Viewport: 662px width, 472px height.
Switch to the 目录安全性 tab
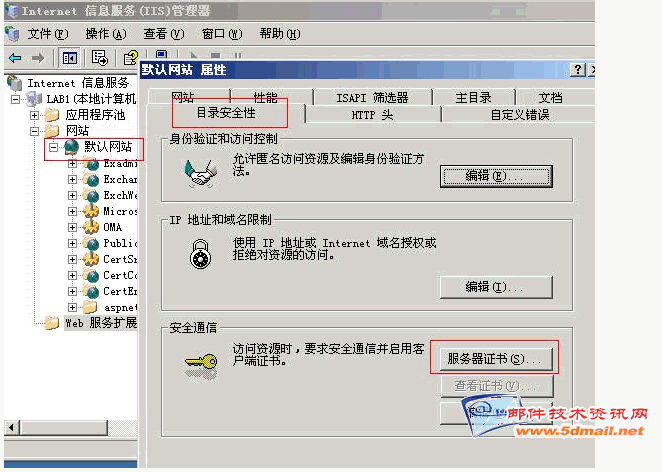(x=226, y=113)
